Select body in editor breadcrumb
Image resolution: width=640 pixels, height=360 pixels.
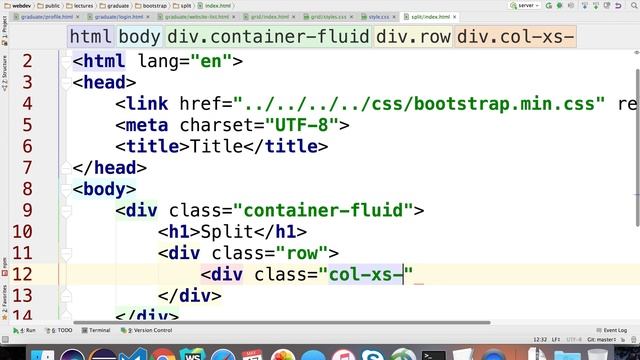click(139, 37)
